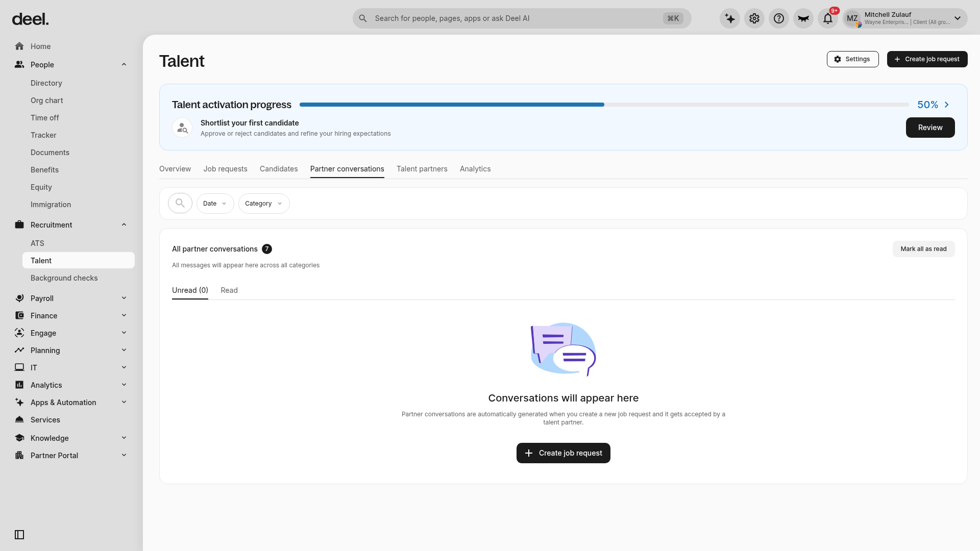Click the conversations search magnifier icon
The width and height of the screenshot is (980, 551).
click(x=180, y=204)
